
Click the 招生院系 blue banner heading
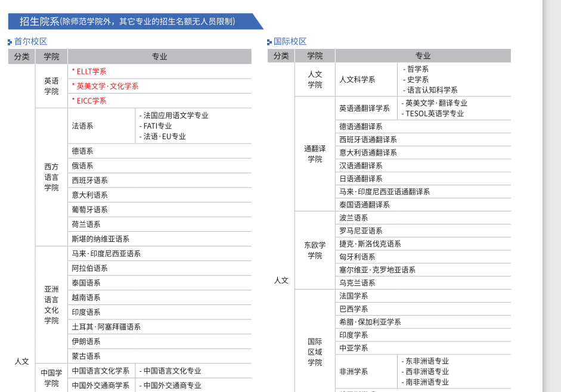click(135, 21)
